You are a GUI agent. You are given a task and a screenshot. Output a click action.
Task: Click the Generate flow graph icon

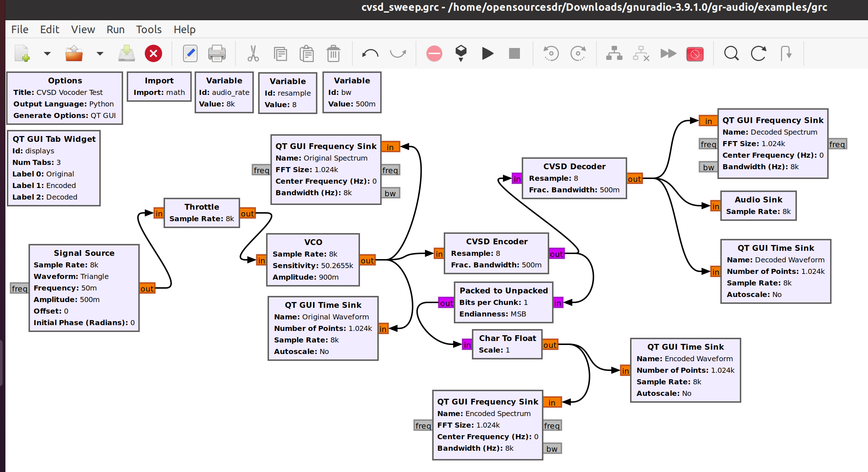[461, 53]
